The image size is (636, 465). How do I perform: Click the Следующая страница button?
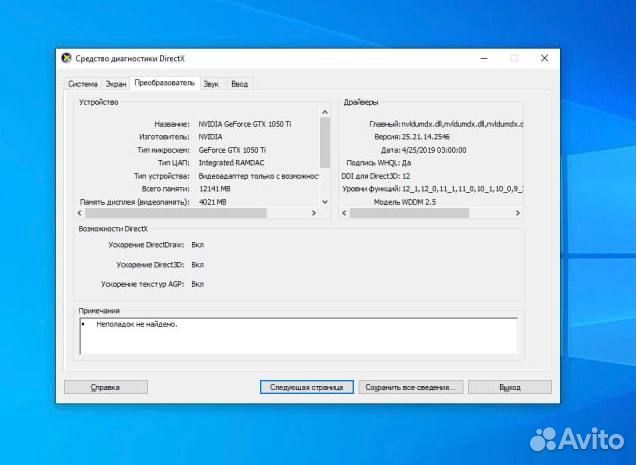point(307,387)
